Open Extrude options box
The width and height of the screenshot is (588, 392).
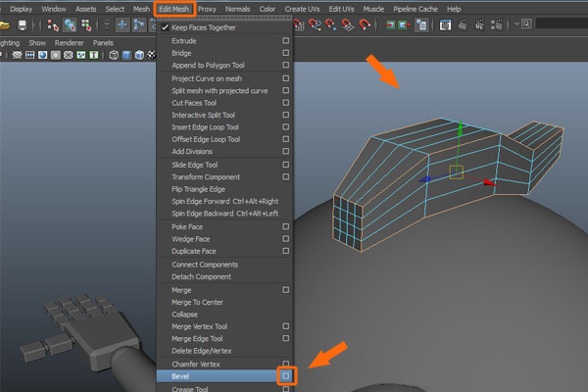(285, 41)
